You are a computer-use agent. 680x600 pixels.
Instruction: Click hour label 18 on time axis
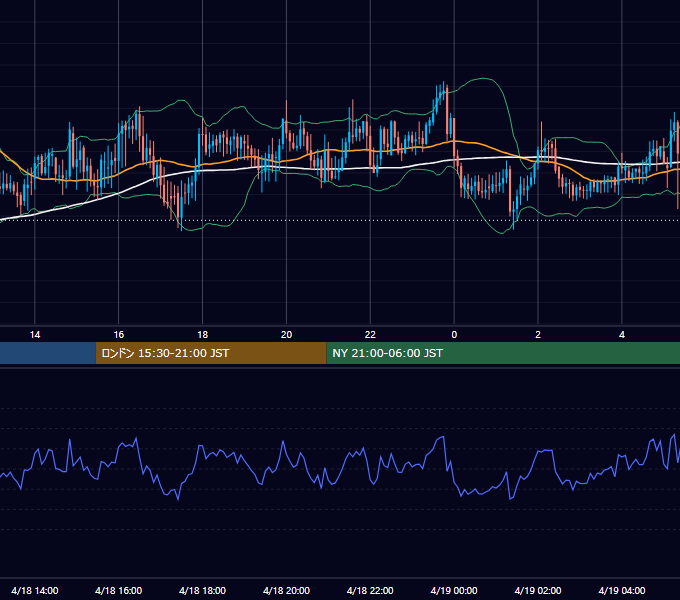pyautogui.click(x=203, y=335)
